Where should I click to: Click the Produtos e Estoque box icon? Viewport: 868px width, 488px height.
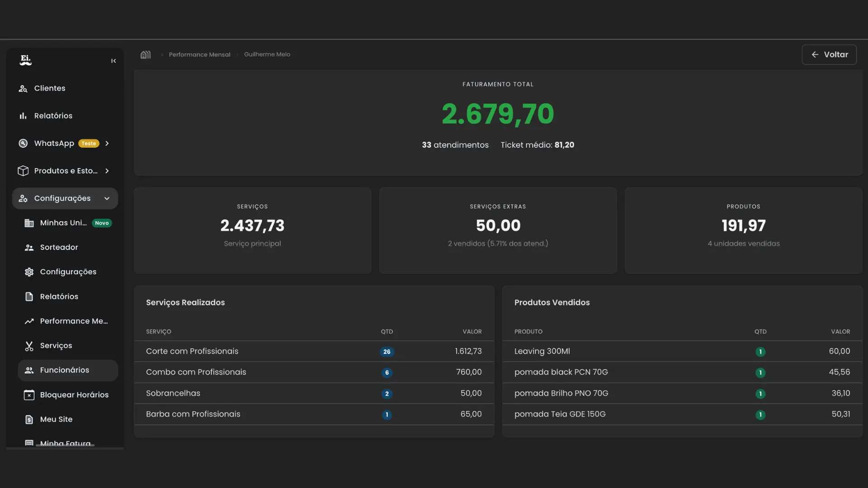click(23, 171)
